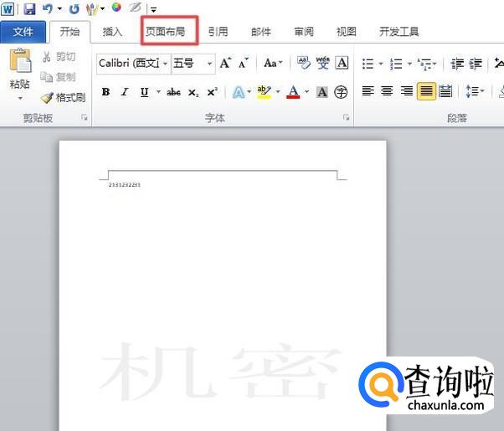Click the Enclose Character (字) icon
Viewport: 504px width, 431px height.
click(x=341, y=92)
